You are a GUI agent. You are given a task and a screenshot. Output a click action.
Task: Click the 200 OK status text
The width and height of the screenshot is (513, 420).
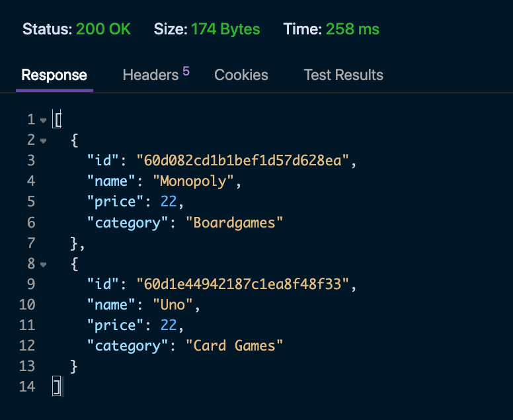point(103,29)
